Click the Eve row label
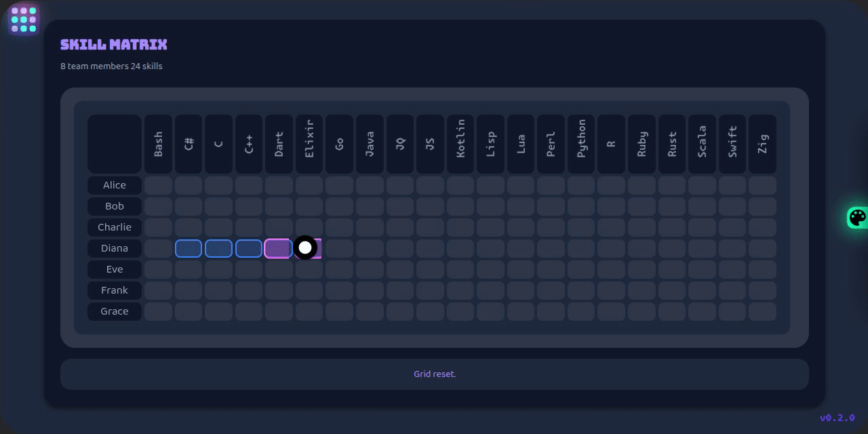 pyautogui.click(x=115, y=269)
